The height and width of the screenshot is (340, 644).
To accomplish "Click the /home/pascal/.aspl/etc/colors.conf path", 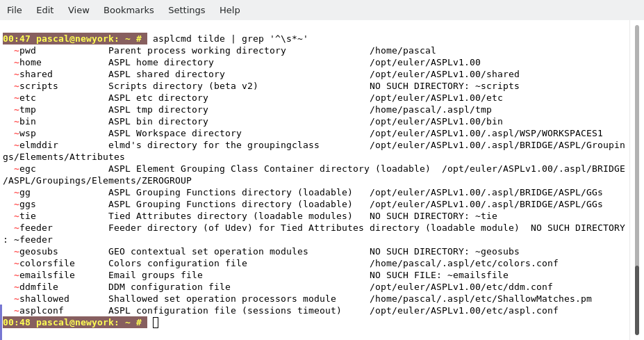I will coord(463,264).
